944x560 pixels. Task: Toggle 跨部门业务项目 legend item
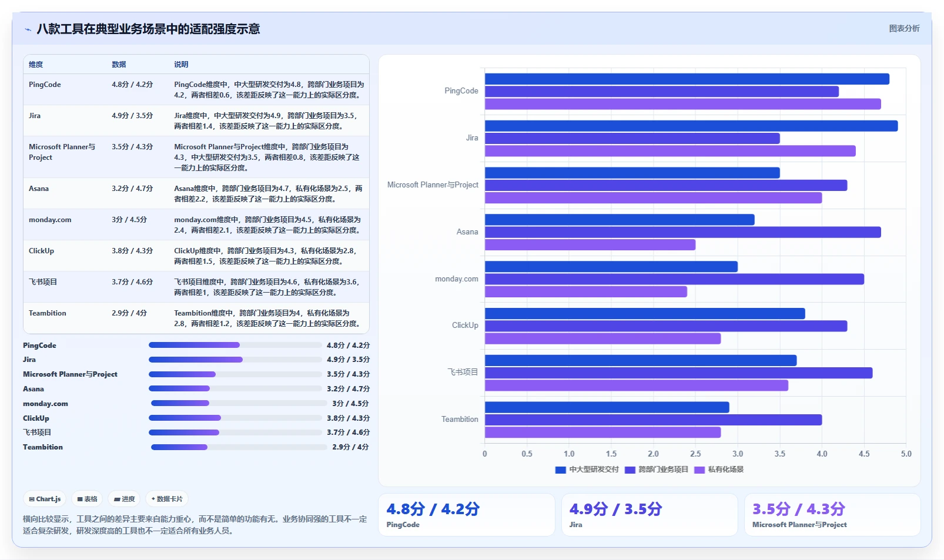click(x=657, y=470)
